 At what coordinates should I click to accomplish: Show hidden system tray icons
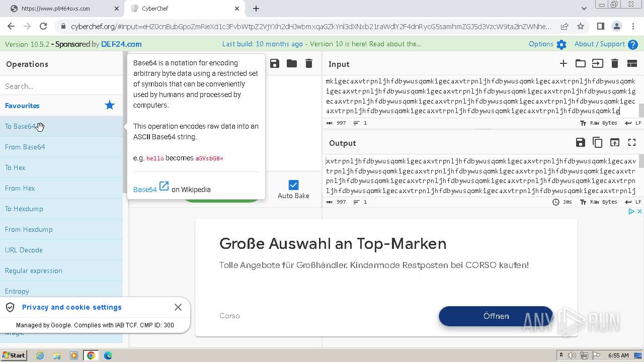click(561, 355)
